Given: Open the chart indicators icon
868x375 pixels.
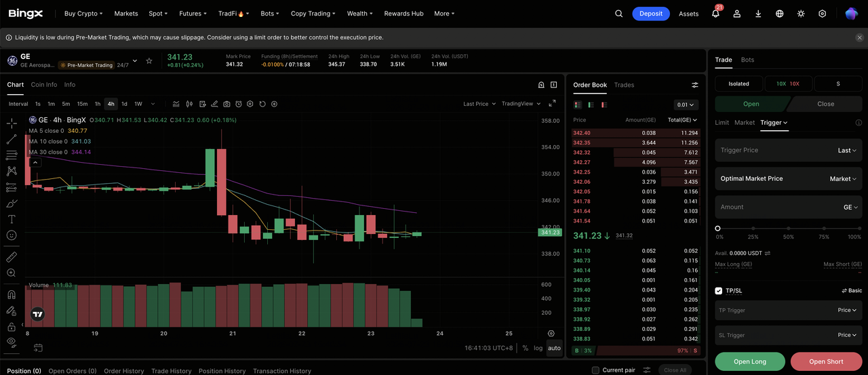Looking at the screenshot, I should [176, 104].
